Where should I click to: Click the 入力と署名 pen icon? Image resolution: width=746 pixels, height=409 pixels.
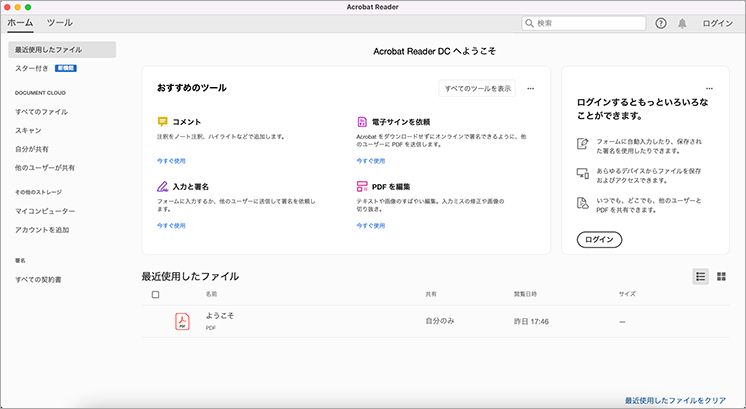[x=162, y=186]
